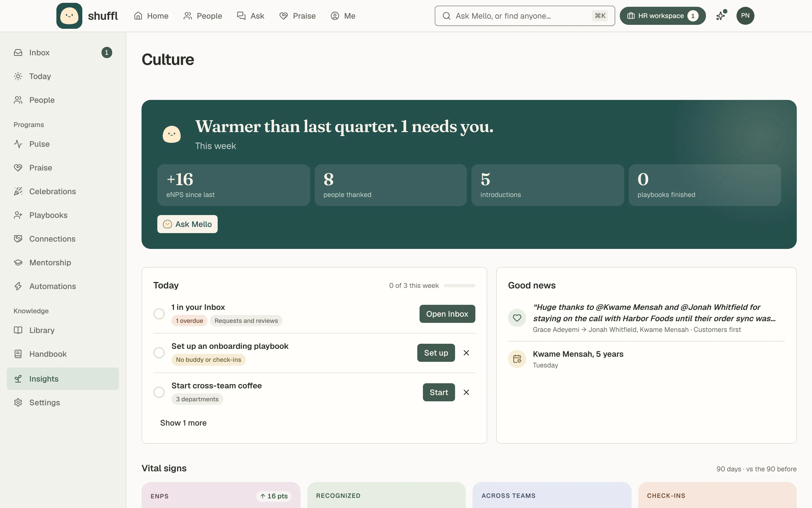Image resolution: width=812 pixels, height=508 pixels.
Task: Open the sparkle notifications icon
Action: (721, 16)
